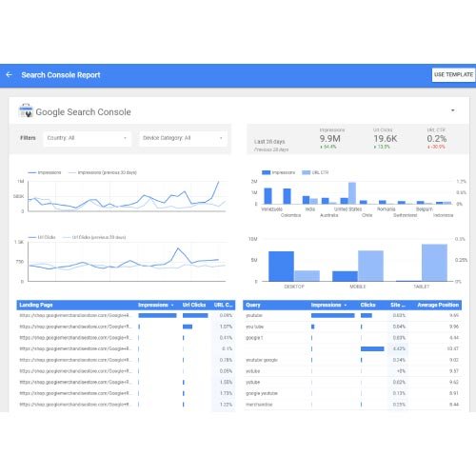Image resolution: width=476 pixels, height=476 pixels.
Task: Sort Query table by Impressions arrow
Action: (346, 306)
